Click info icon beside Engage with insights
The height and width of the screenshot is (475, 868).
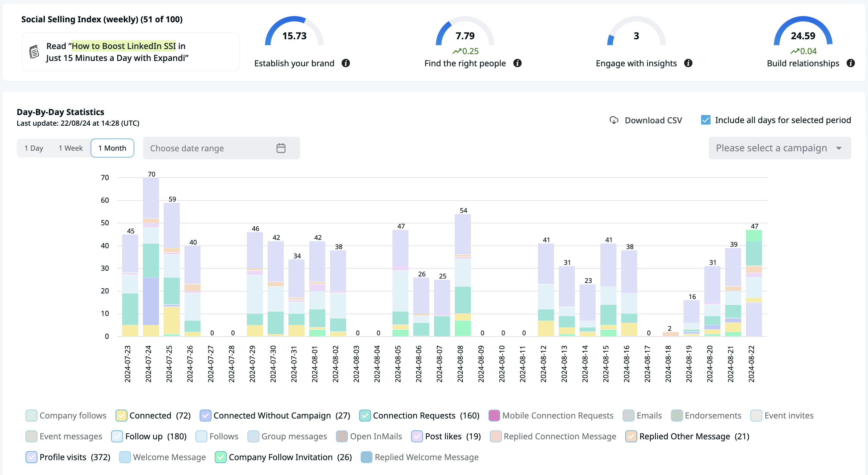[x=688, y=63]
